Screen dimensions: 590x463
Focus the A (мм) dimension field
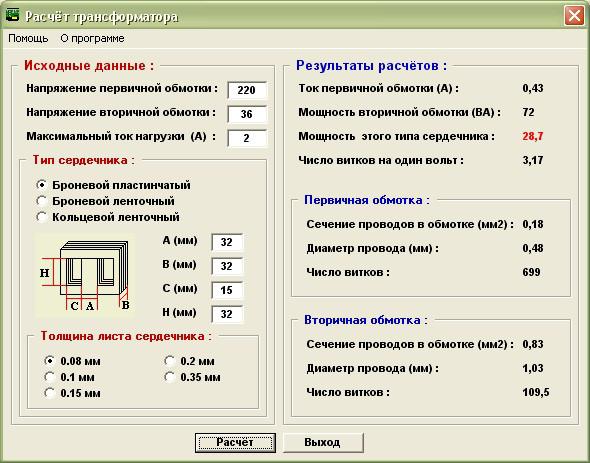click(x=227, y=242)
